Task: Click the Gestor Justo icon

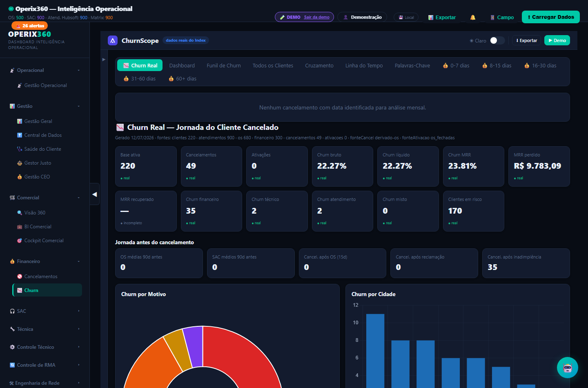Action: pos(20,163)
